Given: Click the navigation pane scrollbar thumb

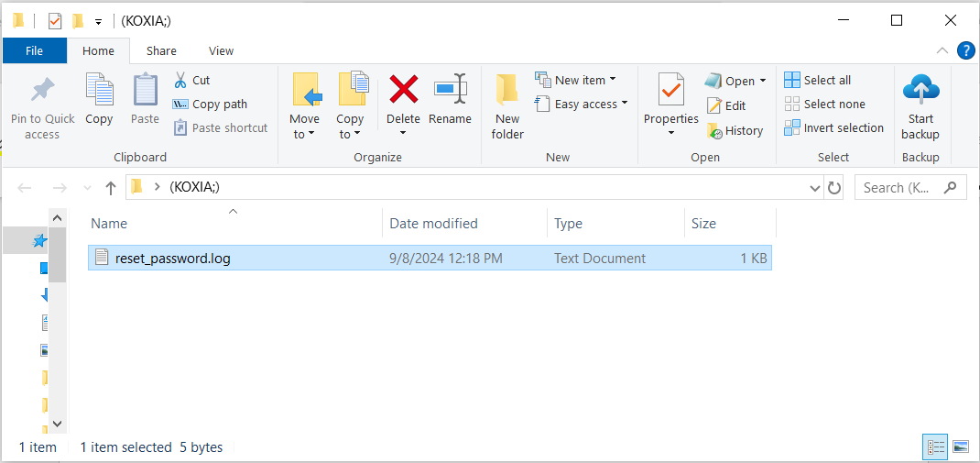Looking at the screenshot, I should 57,255.
